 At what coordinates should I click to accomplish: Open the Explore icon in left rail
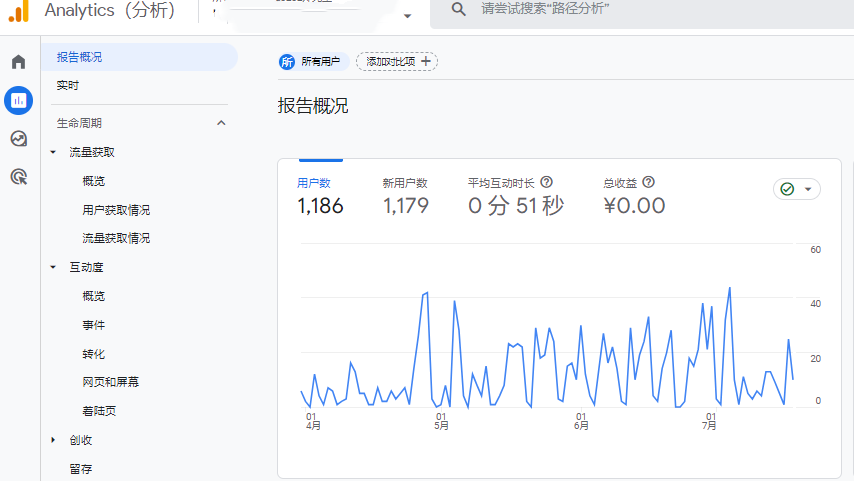click(18, 139)
